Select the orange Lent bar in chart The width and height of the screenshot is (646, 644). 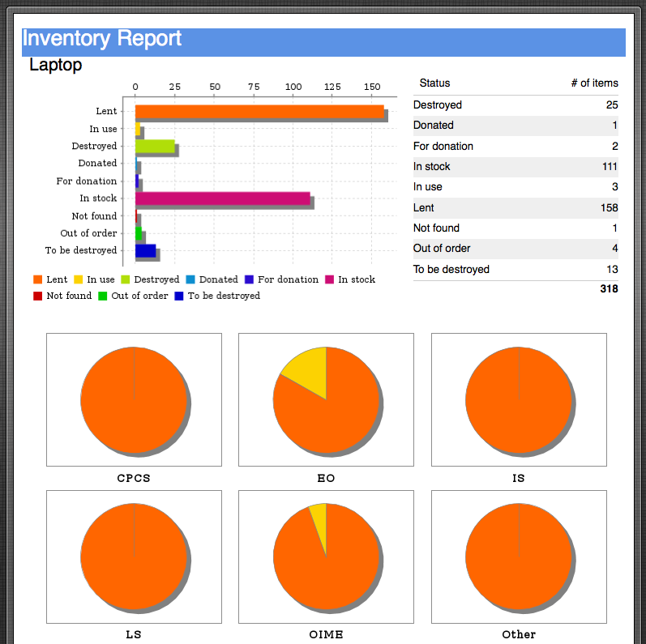(x=259, y=112)
